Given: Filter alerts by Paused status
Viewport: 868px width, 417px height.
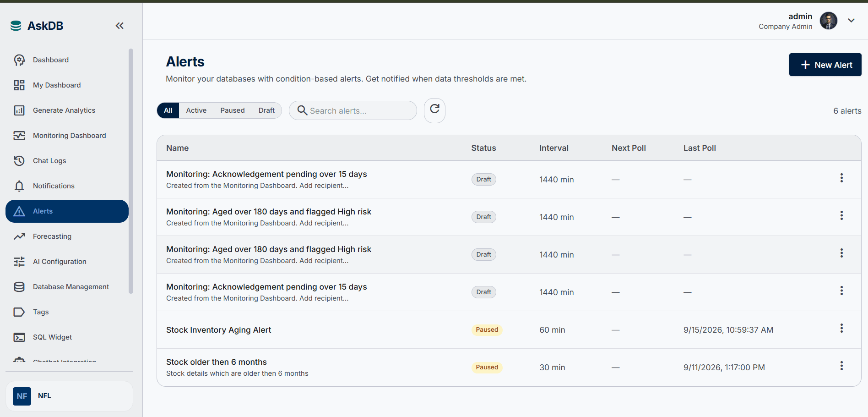Looking at the screenshot, I should coord(233,110).
